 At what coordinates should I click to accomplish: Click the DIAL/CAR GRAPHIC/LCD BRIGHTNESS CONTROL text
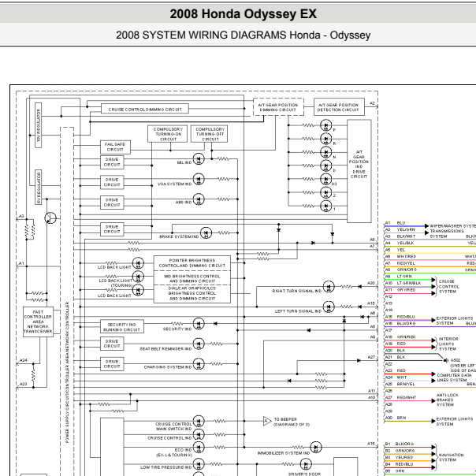pyautogui.click(x=192, y=291)
